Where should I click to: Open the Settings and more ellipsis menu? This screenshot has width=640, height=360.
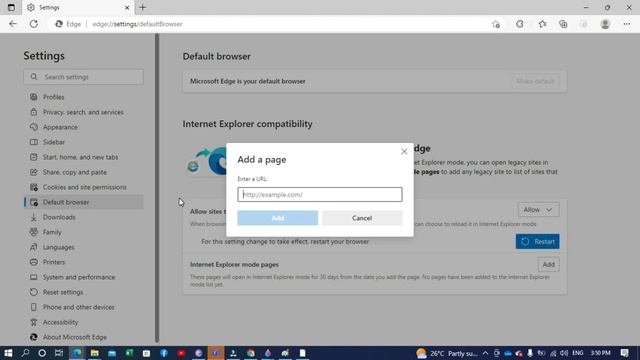tap(627, 24)
